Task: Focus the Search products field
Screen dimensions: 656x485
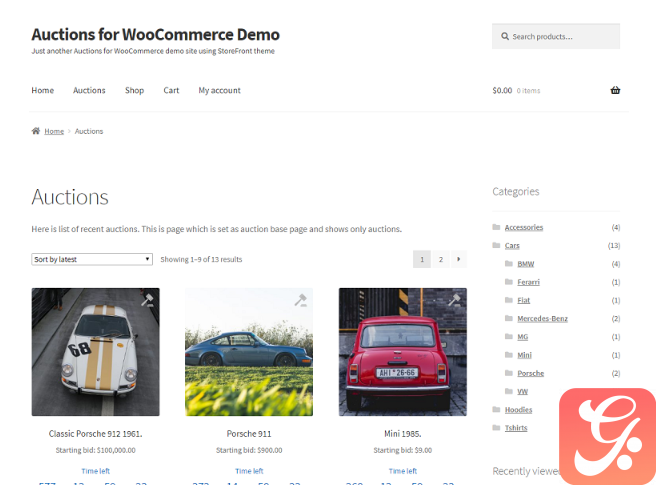Action: coord(556,36)
